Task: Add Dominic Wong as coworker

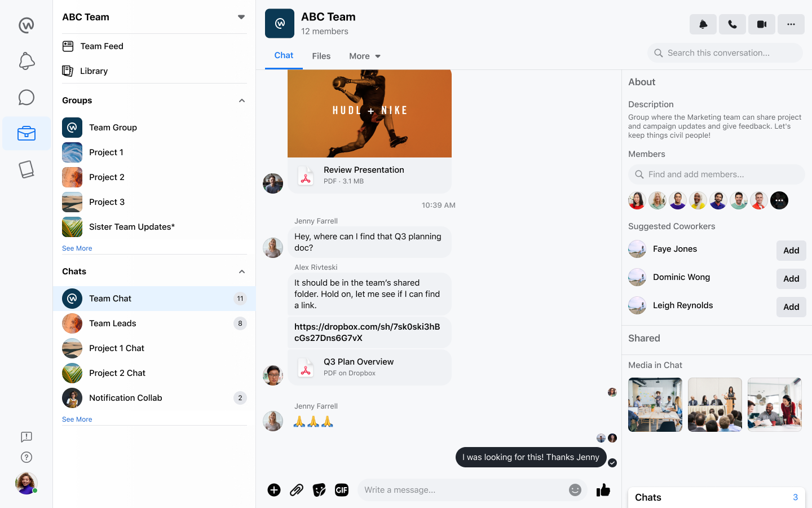Action: [791, 279]
